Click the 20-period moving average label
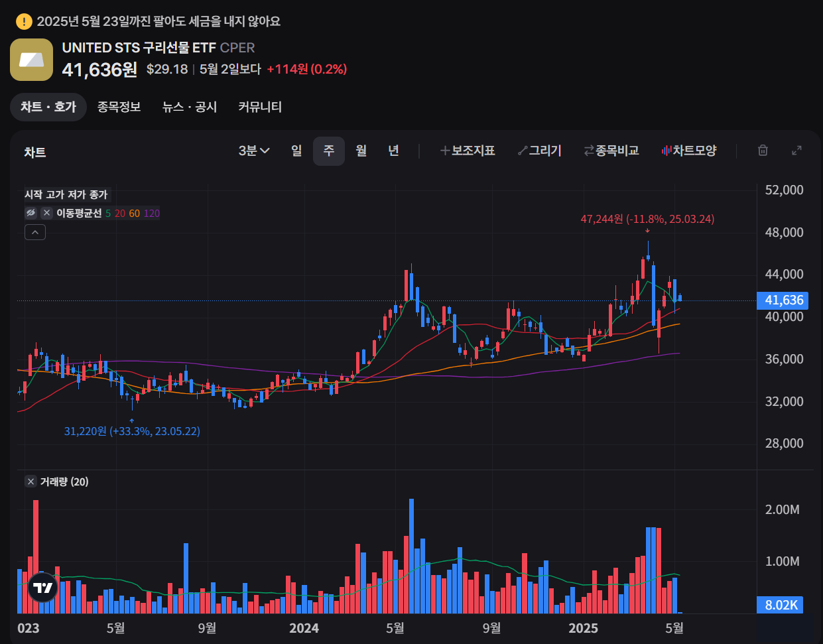This screenshot has width=823, height=644. pos(120,213)
